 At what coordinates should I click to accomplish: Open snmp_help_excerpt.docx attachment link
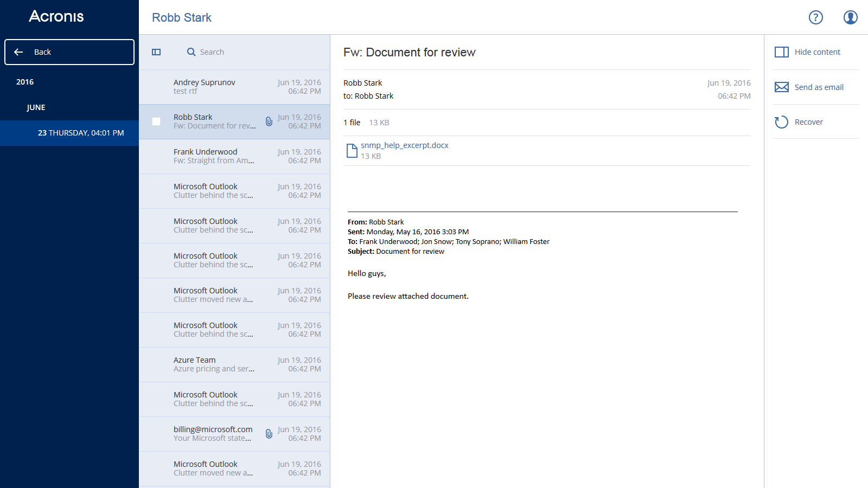(404, 145)
